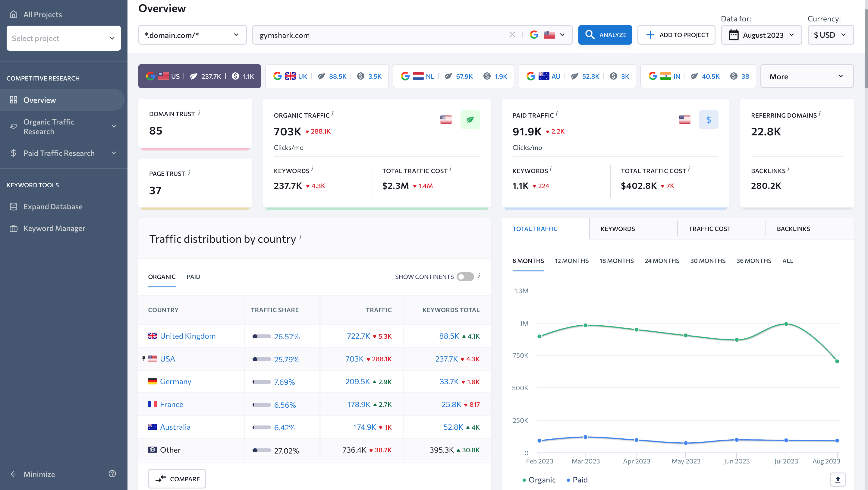Viewport: 868px width, 490px height.
Task: Click the Overview grid icon in sidebar
Action: [14, 100]
